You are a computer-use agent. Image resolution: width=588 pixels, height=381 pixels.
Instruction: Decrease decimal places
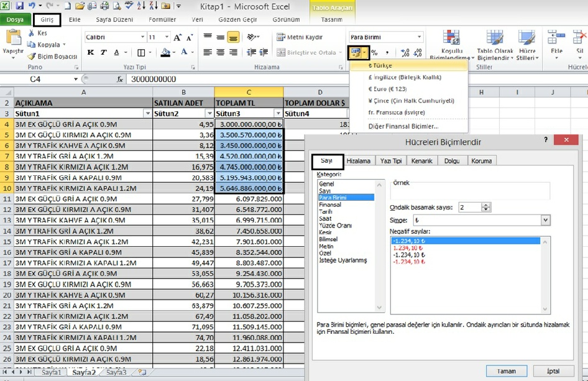[418, 52]
